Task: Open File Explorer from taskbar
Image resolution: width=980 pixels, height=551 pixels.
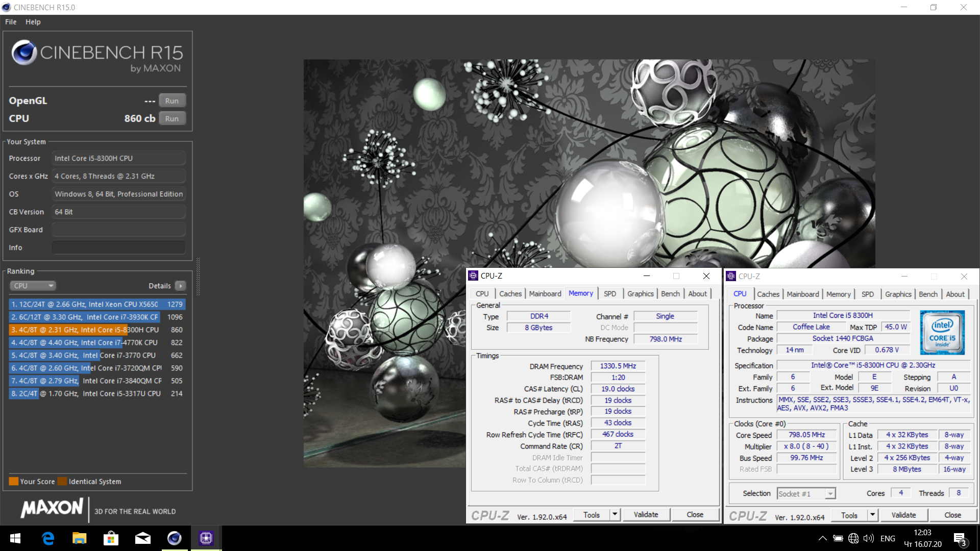Action: coord(79,538)
